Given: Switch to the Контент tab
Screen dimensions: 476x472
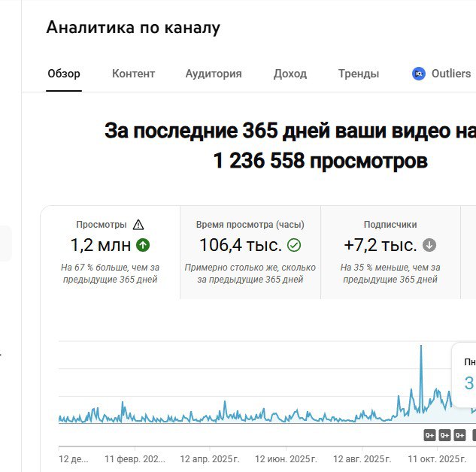Looking at the screenshot, I should coord(133,74).
